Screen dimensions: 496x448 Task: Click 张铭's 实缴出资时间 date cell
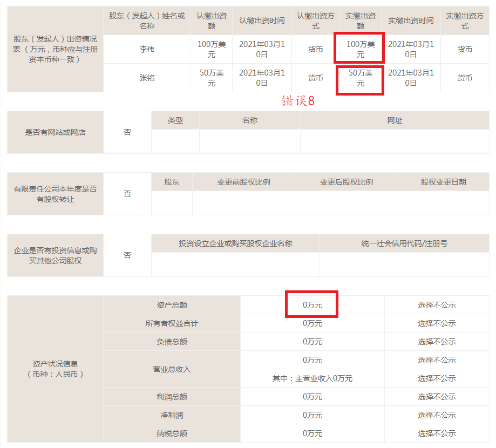tap(411, 78)
